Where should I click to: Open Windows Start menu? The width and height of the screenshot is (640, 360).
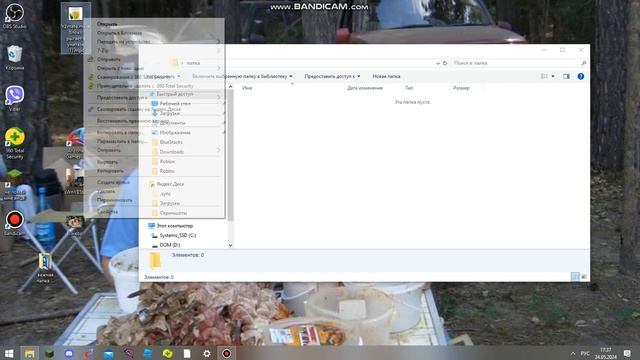pos(9,353)
